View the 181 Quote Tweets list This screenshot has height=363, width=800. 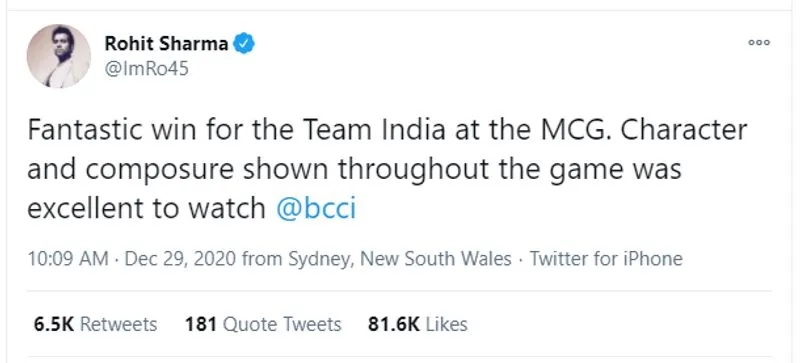(263, 324)
